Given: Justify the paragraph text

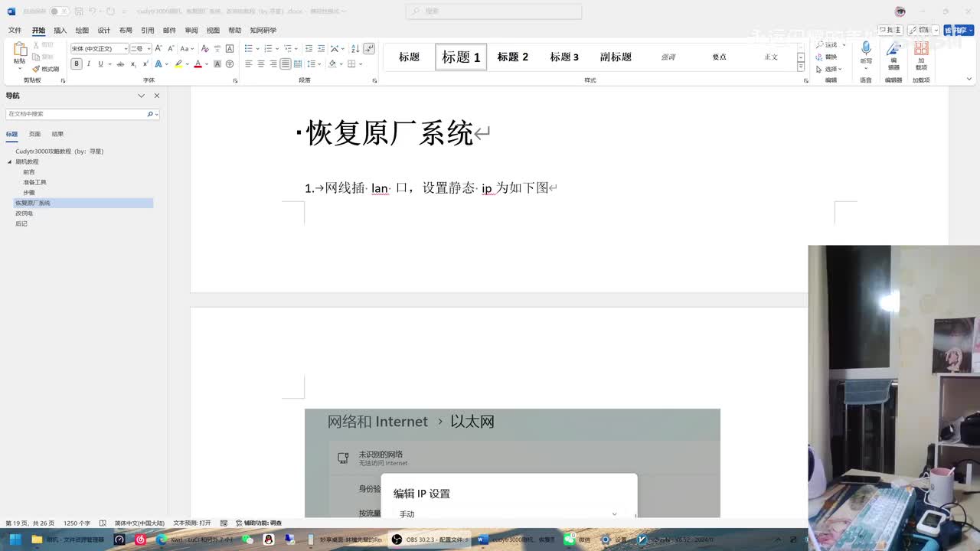Looking at the screenshot, I should click(x=286, y=64).
